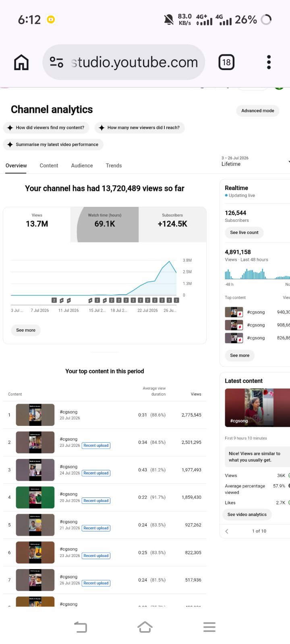Ask 'How many new viewers did I reach?'

point(140,128)
